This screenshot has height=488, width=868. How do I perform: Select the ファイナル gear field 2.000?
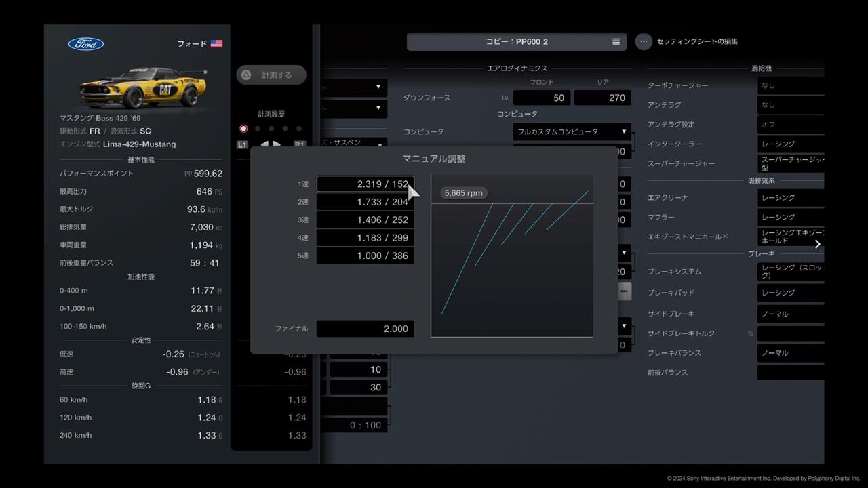tap(366, 329)
